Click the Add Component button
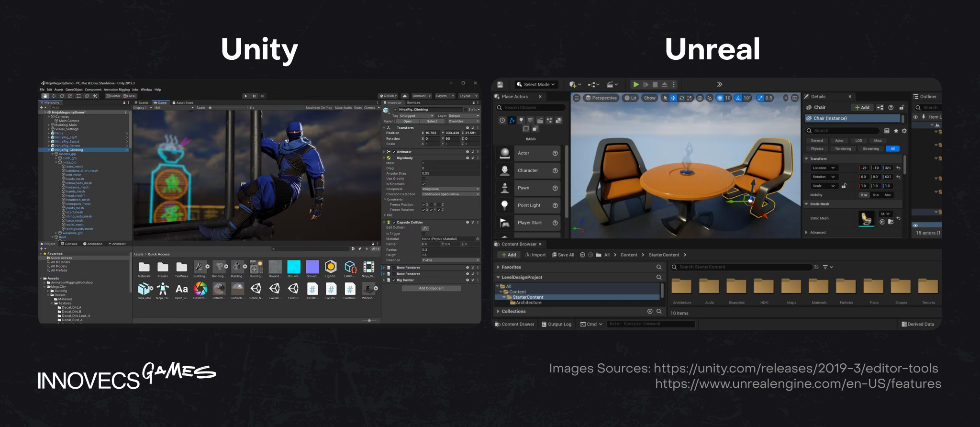This screenshot has height=427, width=980. 431,289
